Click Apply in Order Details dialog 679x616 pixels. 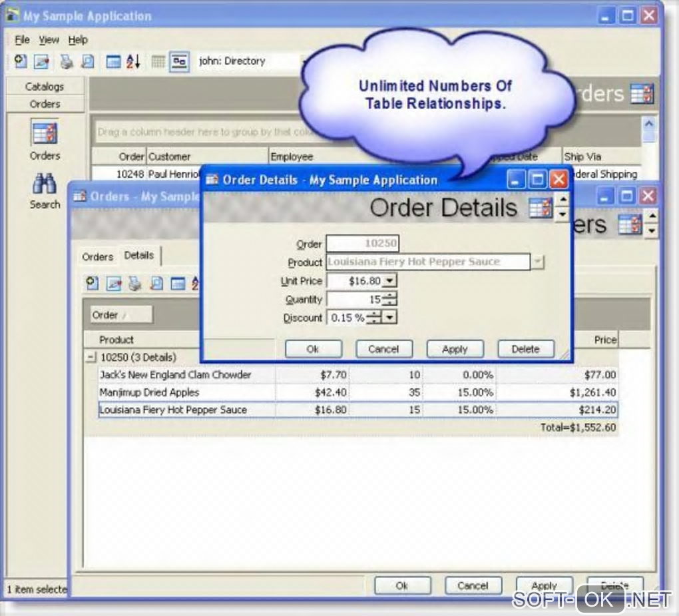click(x=455, y=349)
